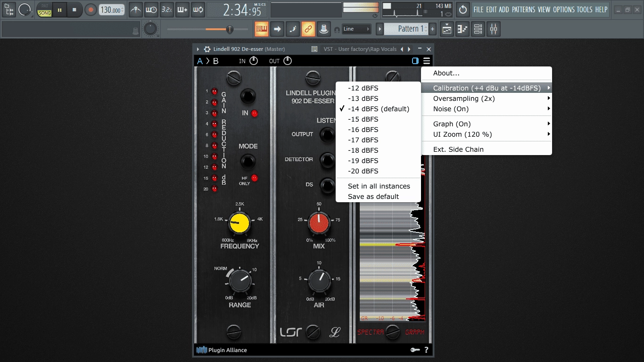Toggle the record button
Screen dimensions: 644x362
pos(91,9)
